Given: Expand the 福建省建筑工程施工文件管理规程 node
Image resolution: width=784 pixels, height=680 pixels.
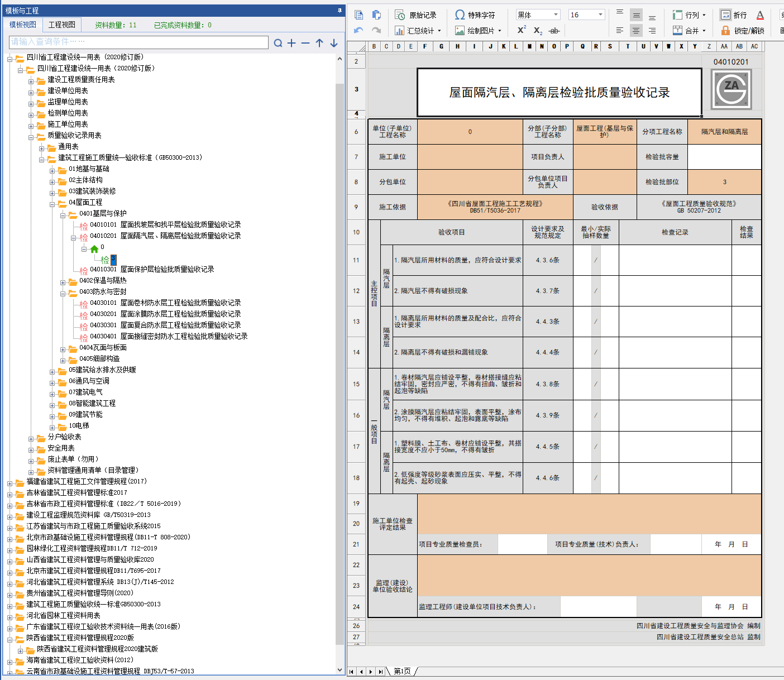Looking at the screenshot, I should click(9, 483).
